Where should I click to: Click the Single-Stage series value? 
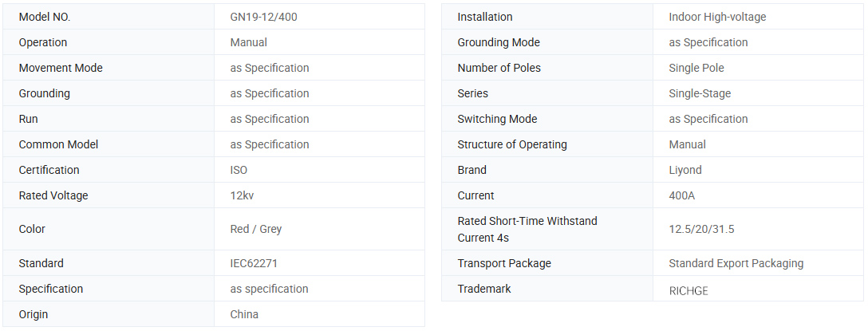click(x=700, y=93)
